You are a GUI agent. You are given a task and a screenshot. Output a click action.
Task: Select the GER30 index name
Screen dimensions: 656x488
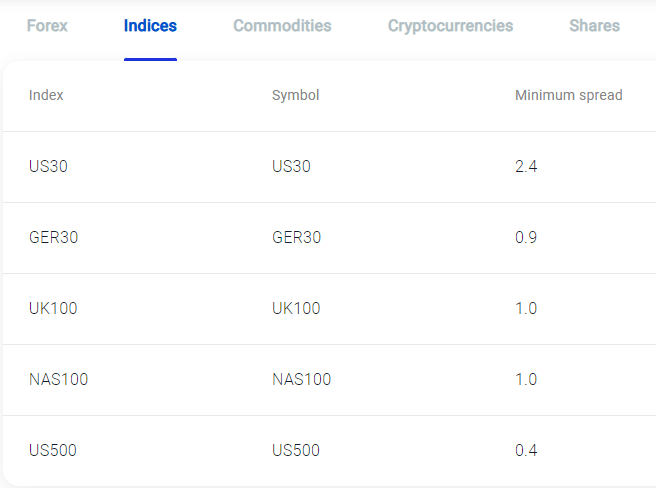(x=54, y=237)
